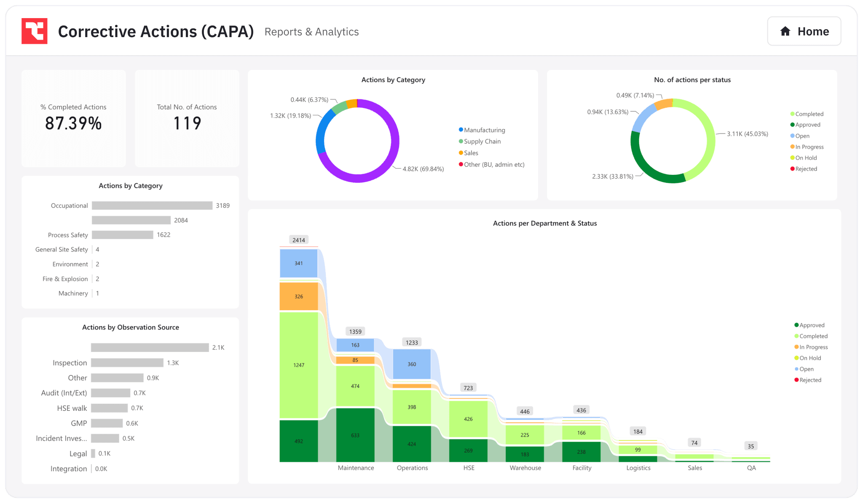863x504 pixels.
Task: Click the red company logo icon
Action: pyautogui.click(x=34, y=31)
